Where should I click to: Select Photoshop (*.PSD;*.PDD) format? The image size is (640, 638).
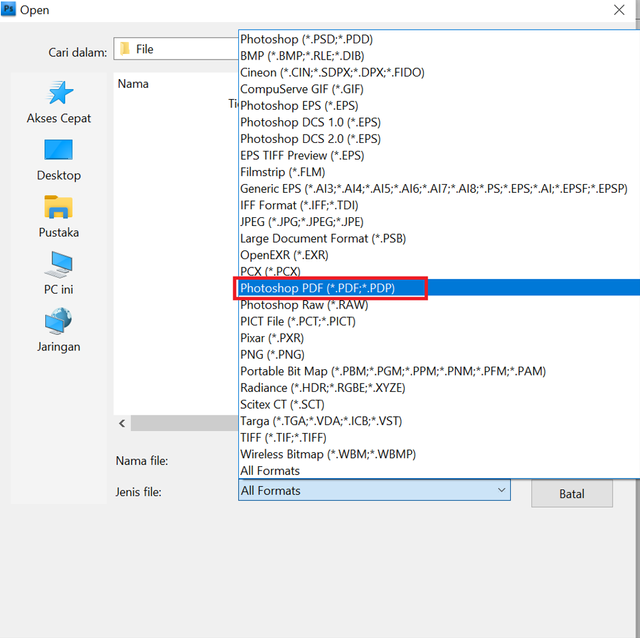(439, 39)
